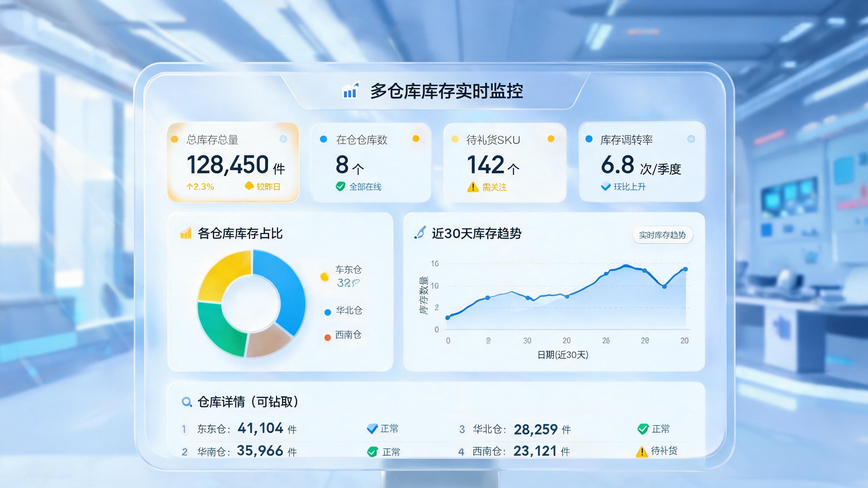This screenshot has width=868, height=488.
Task: Click the 库存数量 vertical axis label
Action: 423,296
